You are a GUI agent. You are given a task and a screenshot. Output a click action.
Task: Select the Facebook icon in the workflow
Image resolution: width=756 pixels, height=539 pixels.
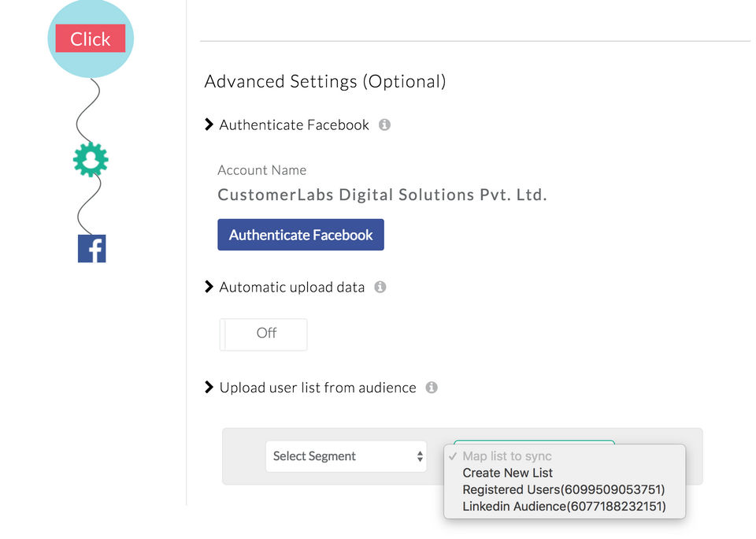coord(91,248)
